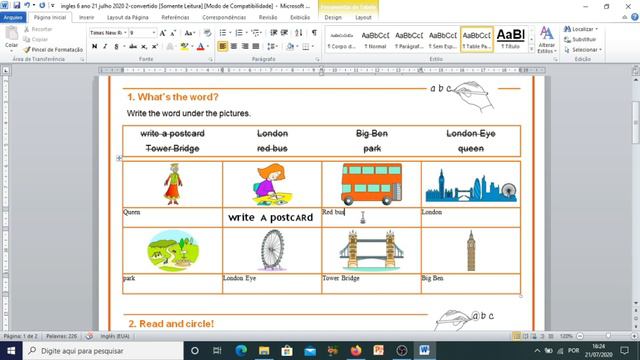640x360 pixels.
Task: Open Alterar Estilos menu
Action: 547,39
